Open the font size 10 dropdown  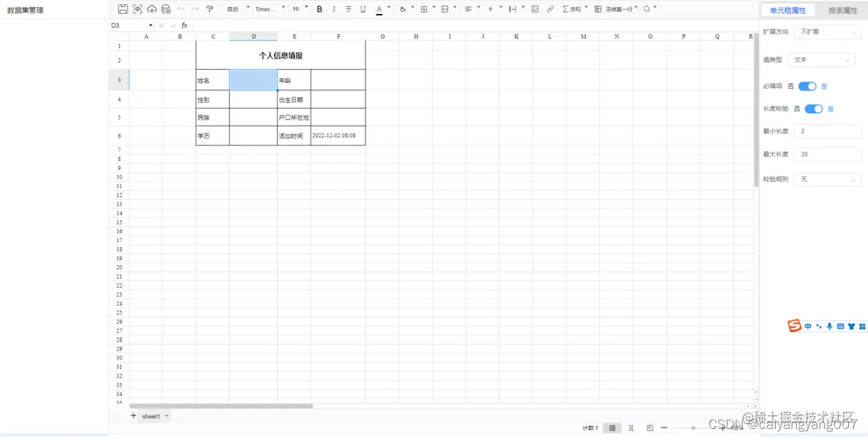tap(300, 9)
